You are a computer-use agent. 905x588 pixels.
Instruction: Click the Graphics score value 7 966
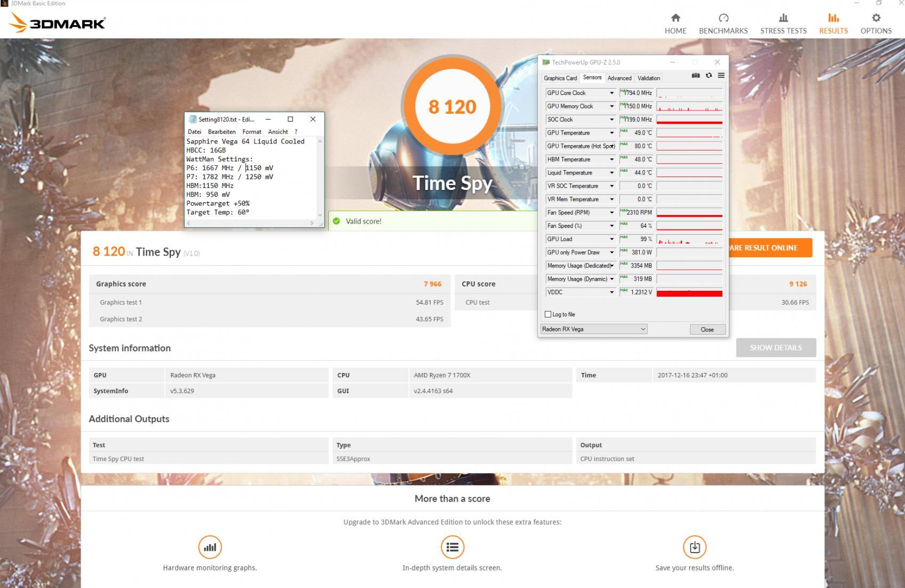pyautogui.click(x=432, y=284)
